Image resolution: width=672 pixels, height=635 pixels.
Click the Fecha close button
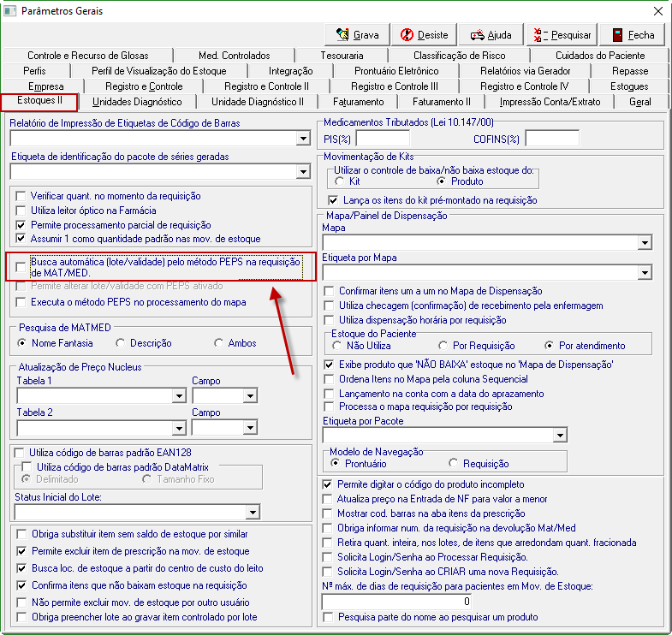pyautogui.click(x=632, y=35)
